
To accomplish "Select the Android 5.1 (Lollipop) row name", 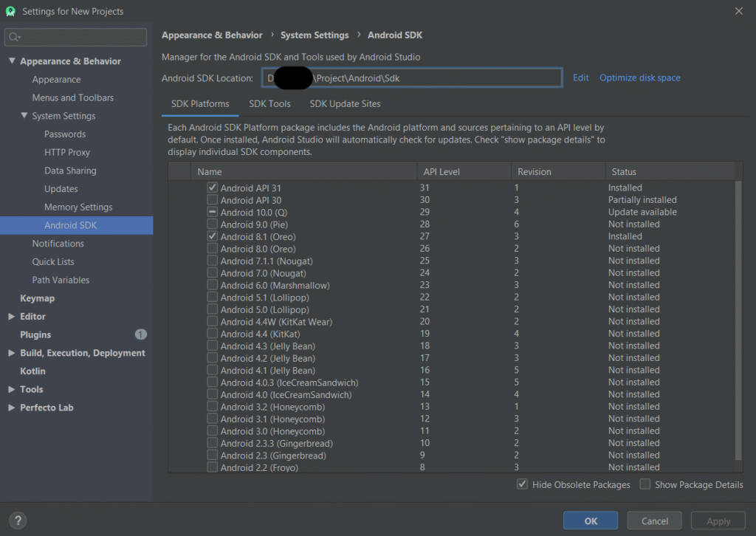I will 265,298.
